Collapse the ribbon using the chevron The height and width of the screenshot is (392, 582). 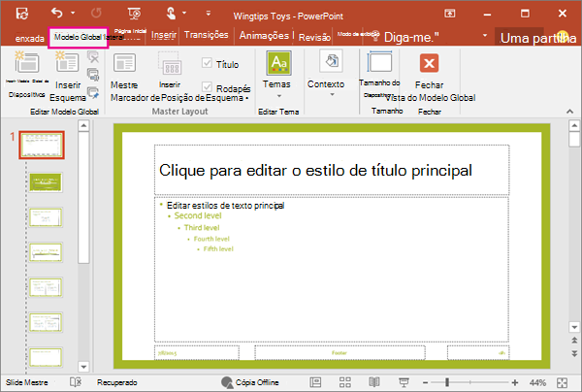tap(569, 111)
